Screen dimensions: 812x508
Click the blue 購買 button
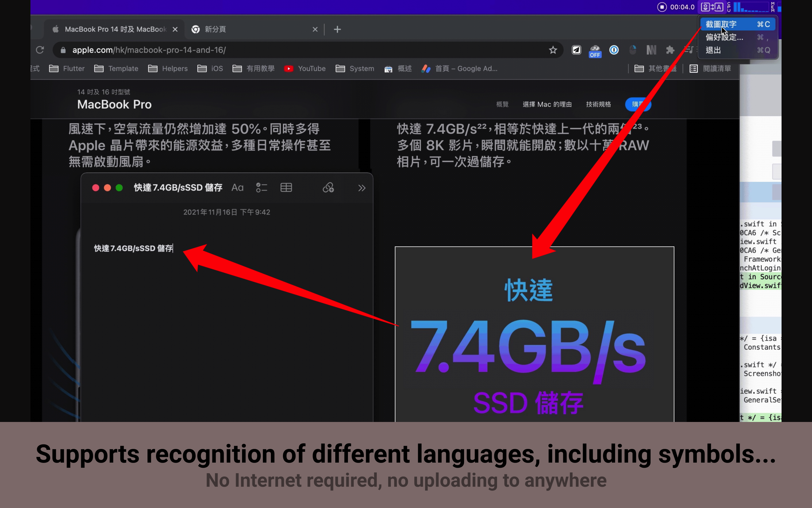[x=638, y=104]
